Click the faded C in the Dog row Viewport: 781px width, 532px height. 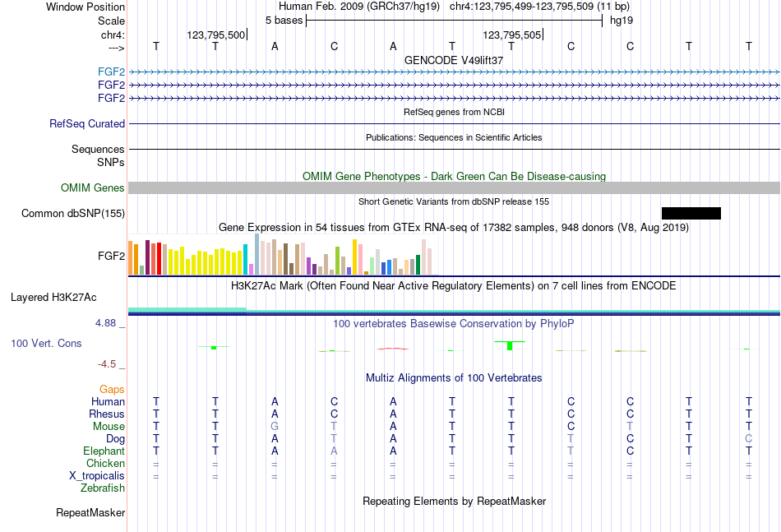tap(749, 439)
